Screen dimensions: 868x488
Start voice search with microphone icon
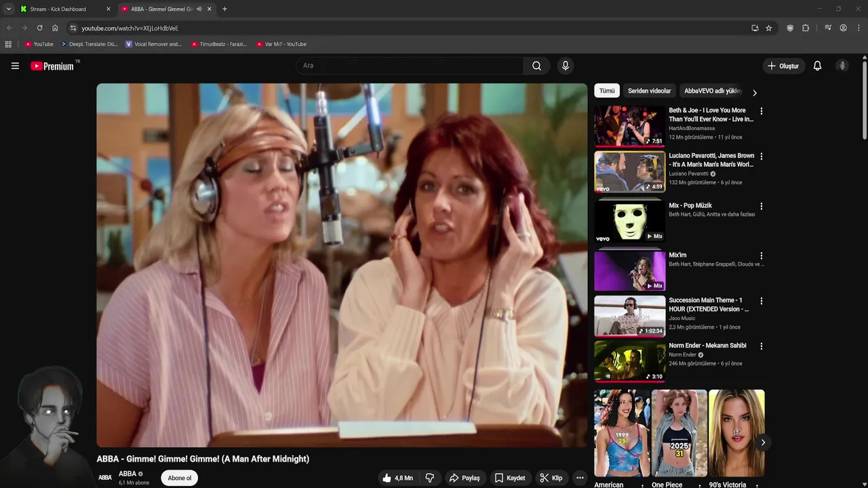pyautogui.click(x=566, y=66)
